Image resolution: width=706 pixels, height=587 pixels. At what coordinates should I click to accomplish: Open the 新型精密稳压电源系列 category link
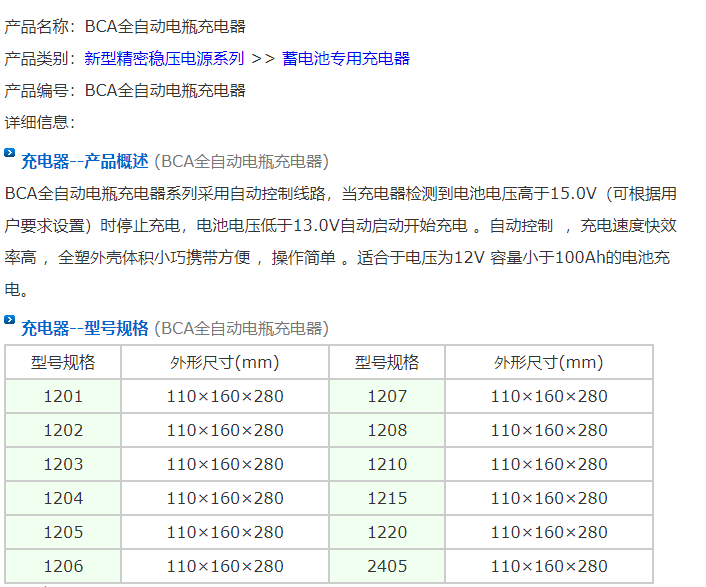[x=164, y=58]
